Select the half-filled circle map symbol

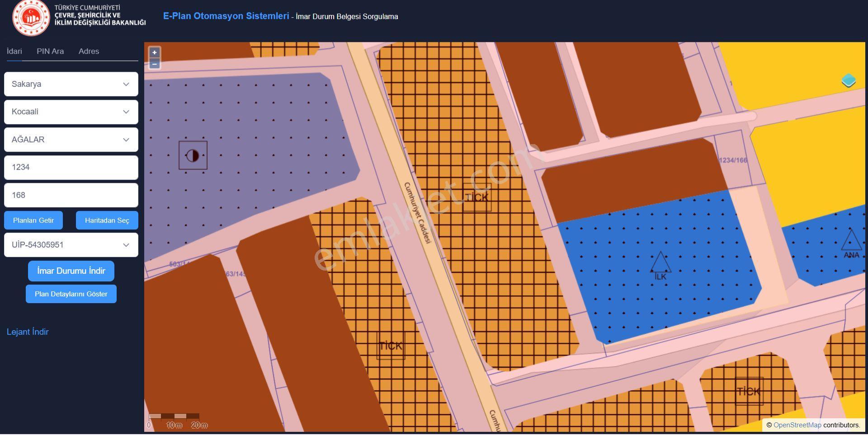pos(193,155)
